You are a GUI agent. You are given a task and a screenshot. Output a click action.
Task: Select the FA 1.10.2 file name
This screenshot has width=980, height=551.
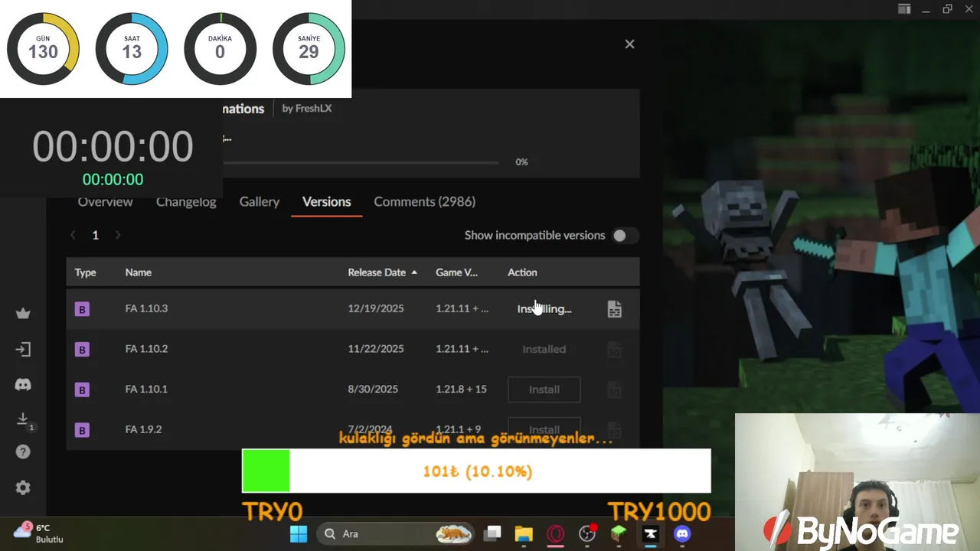146,349
